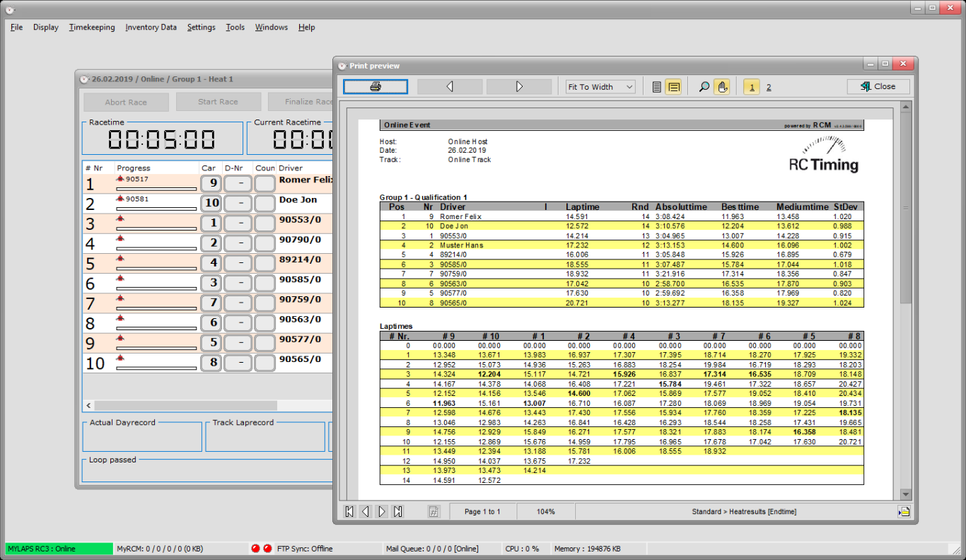Toggle single page view mode
966x560 pixels.
coord(657,87)
